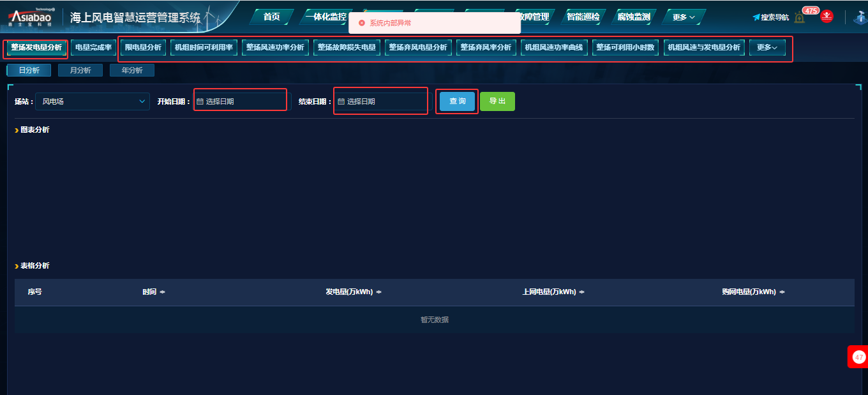Expand 更多 in the top navigation bar
This screenshot has height=395, width=868.
click(x=684, y=17)
